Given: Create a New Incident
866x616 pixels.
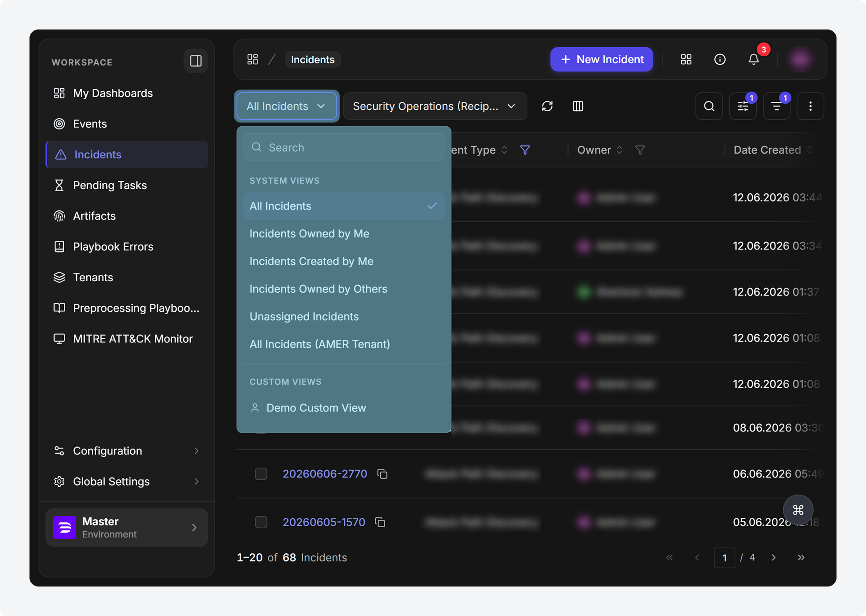Looking at the screenshot, I should [x=602, y=59].
